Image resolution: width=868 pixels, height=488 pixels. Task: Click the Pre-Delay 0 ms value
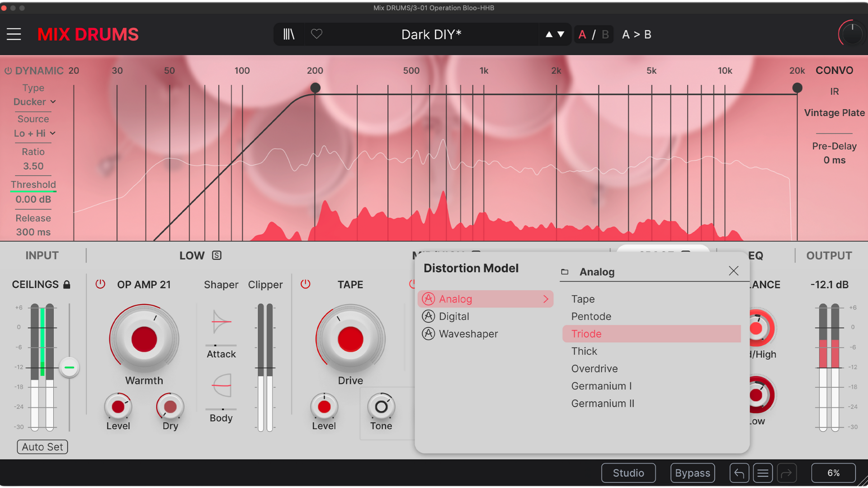835,160
